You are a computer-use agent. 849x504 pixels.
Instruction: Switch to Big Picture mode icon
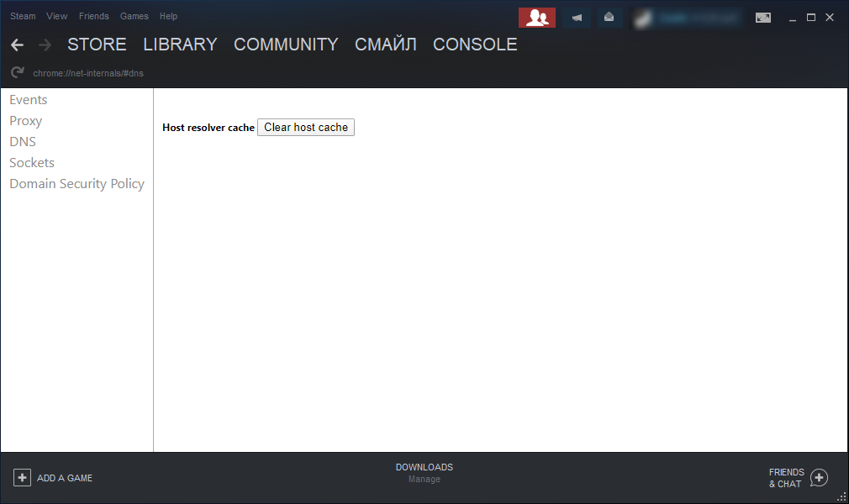[763, 18]
